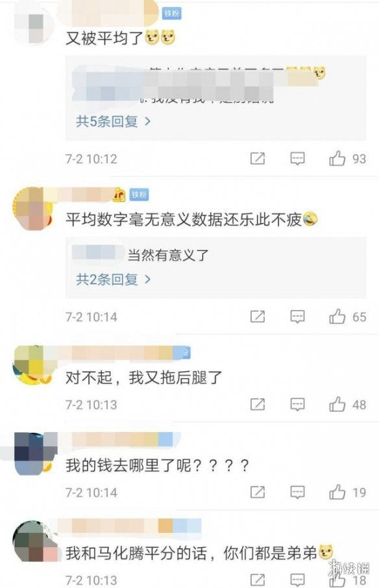This screenshot has height=588, width=379.
Task: Expand 共2条回复 replies
Action: click(x=113, y=279)
